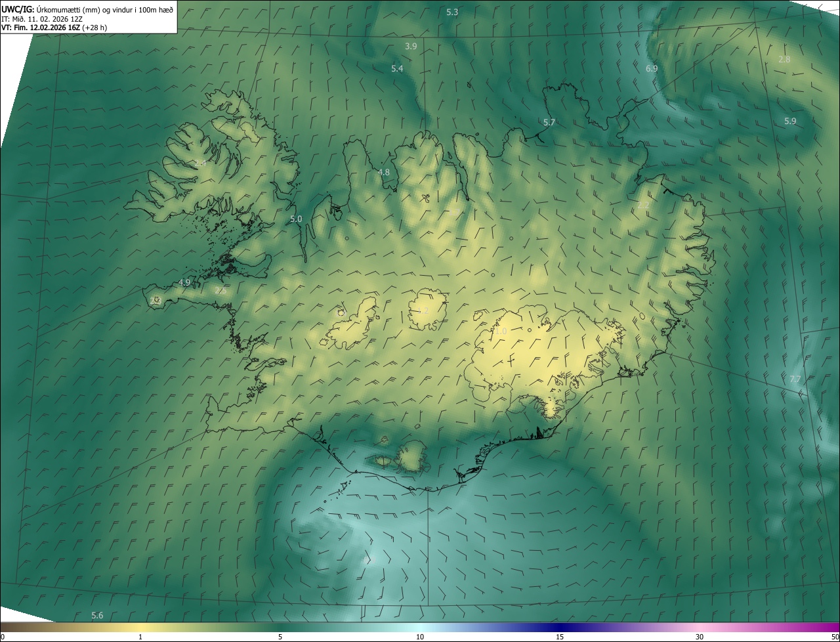Screen dimensions: 840x642
Task: Click the 6.9 value label on the map
Action: point(652,68)
